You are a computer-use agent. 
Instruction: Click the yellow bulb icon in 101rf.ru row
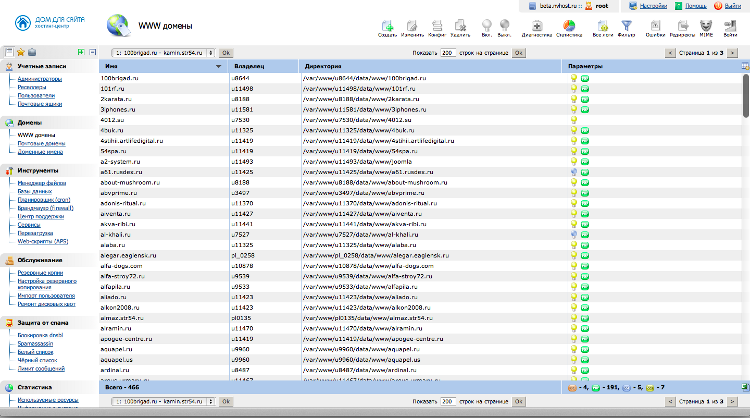pyautogui.click(x=574, y=88)
